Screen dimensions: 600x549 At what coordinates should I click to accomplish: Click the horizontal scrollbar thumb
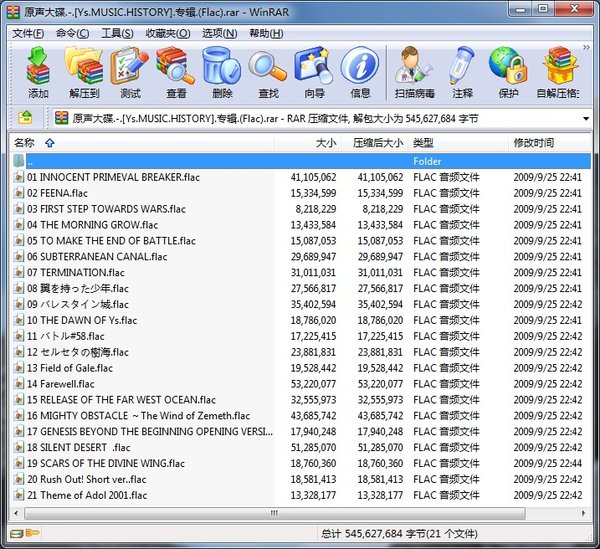(x=274, y=513)
